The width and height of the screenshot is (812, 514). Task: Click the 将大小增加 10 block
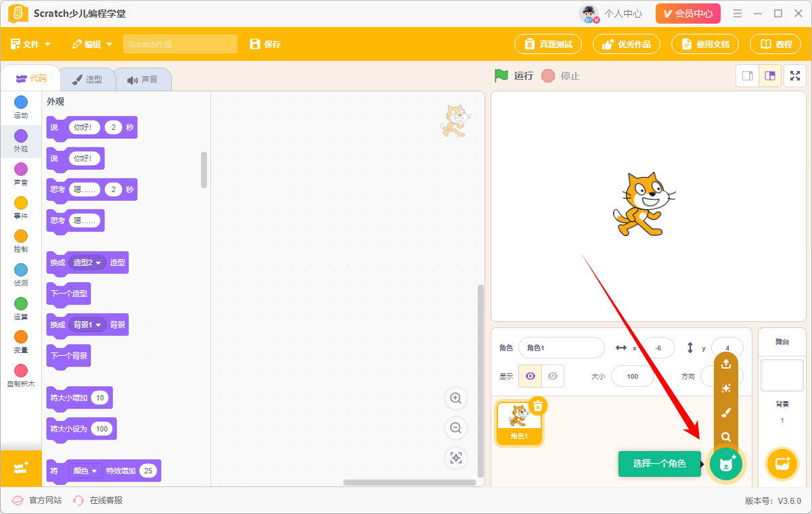click(x=79, y=398)
